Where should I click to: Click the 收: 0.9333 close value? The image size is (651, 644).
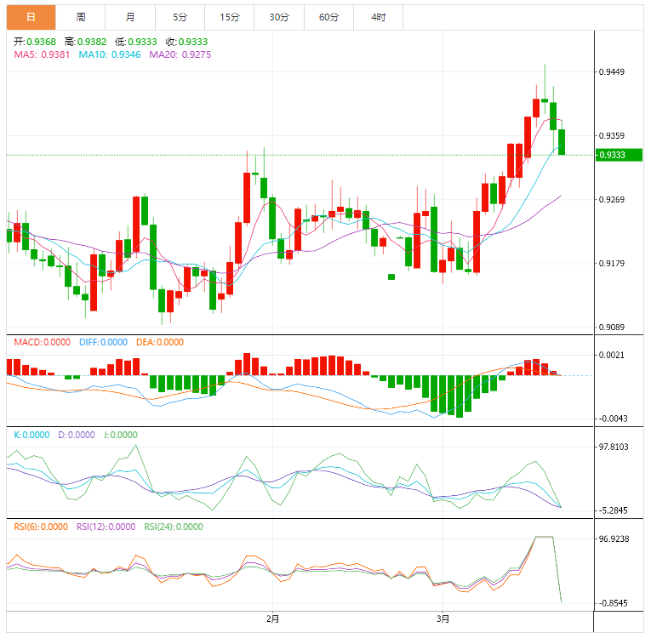pyautogui.click(x=187, y=42)
